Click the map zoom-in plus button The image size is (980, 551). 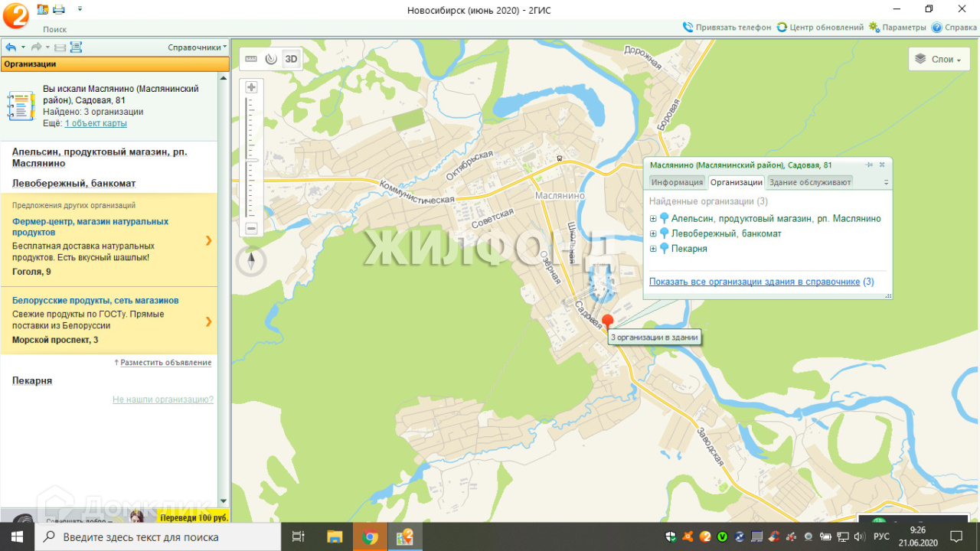point(251,87)
